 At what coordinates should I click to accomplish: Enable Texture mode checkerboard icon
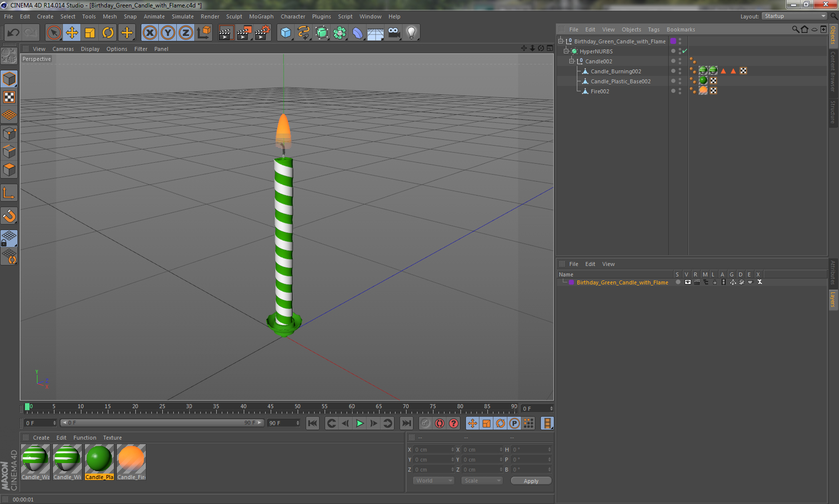[x=9, y=97]
